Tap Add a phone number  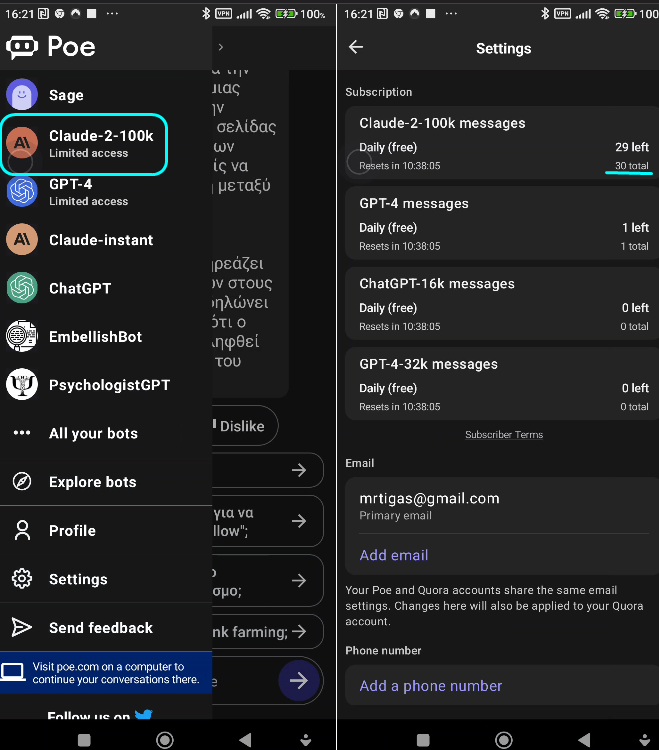pyautogui.click(x=431, y=685)
